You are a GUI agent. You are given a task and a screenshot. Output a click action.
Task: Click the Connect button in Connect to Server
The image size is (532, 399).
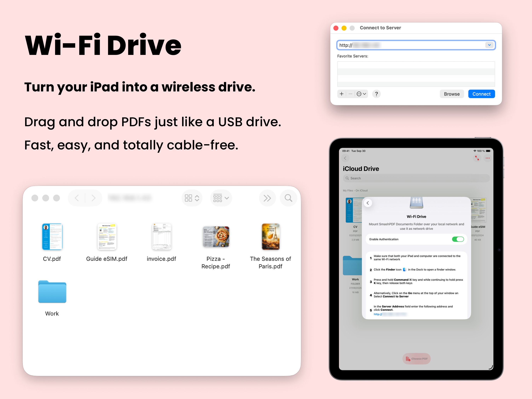481,94
